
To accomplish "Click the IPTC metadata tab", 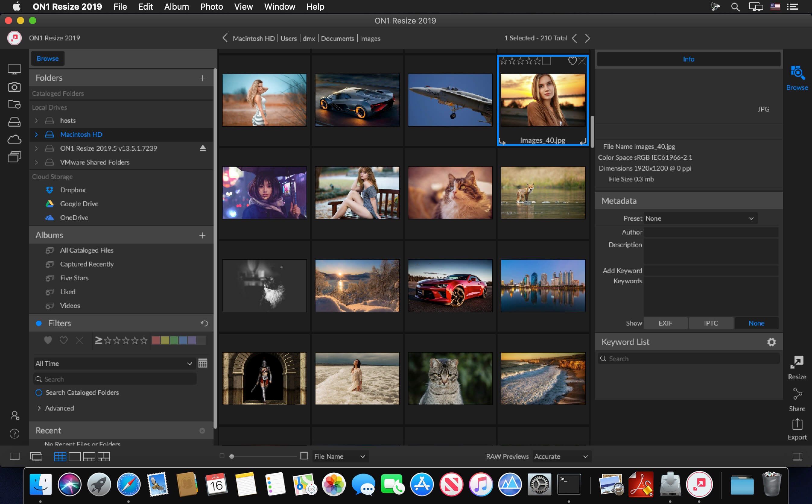I will 711,323.
